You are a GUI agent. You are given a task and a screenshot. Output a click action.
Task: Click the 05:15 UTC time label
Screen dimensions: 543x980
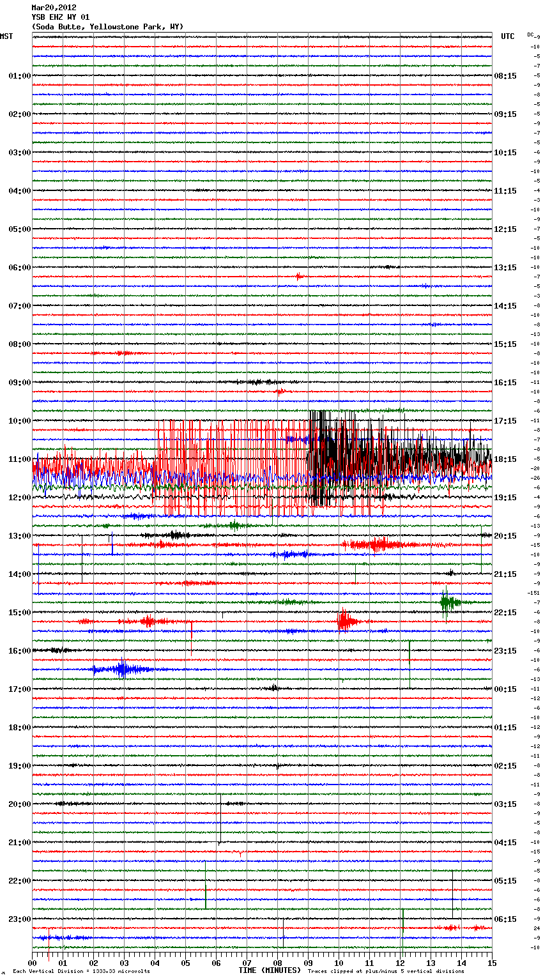505,881
